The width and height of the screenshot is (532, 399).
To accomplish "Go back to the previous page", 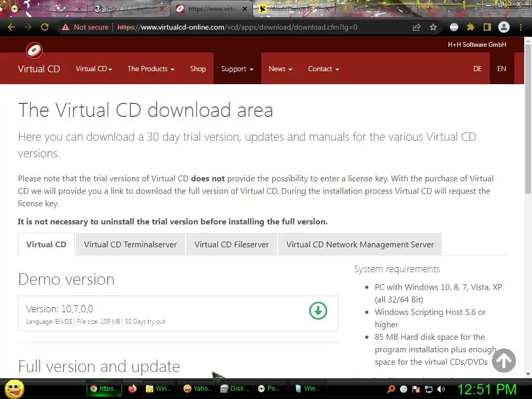I will [x=11, y=27].
